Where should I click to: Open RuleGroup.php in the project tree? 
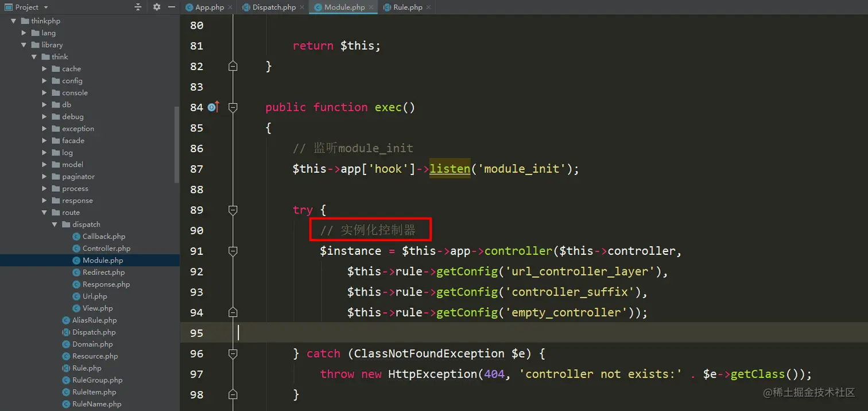tap(92, 380)
